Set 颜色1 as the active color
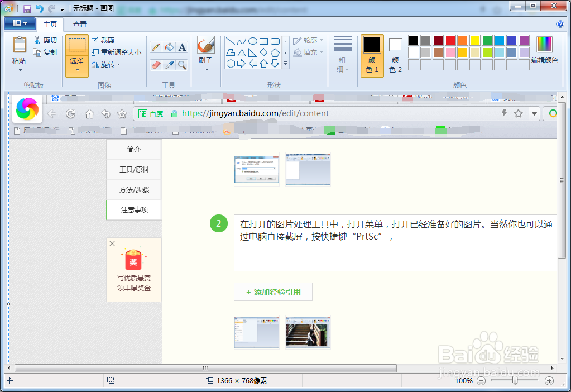The height and width of the screenshot is (392, 571). tap(371, 50)
